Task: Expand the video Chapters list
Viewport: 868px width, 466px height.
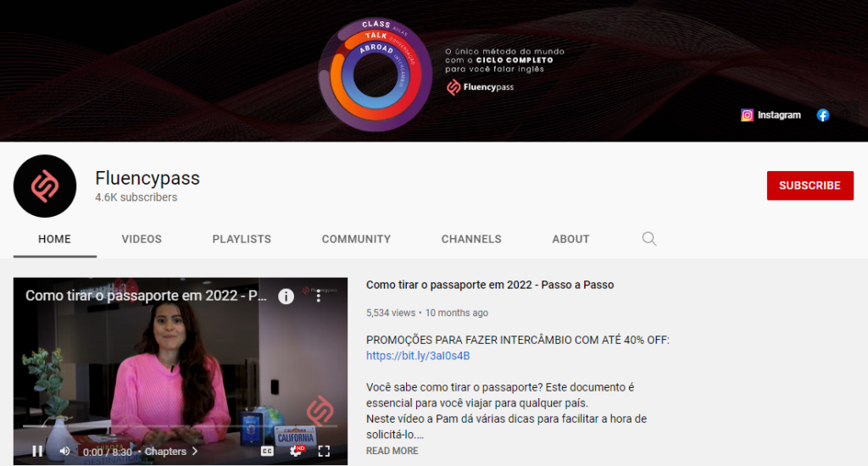Action: (x=171, y=452)
